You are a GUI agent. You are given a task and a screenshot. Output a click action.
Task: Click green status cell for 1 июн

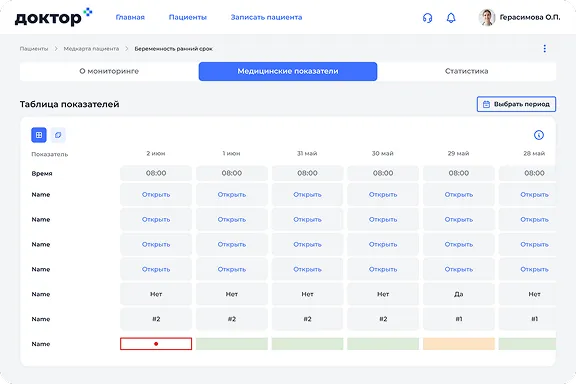pyautogui.click(x=231, y=344)
